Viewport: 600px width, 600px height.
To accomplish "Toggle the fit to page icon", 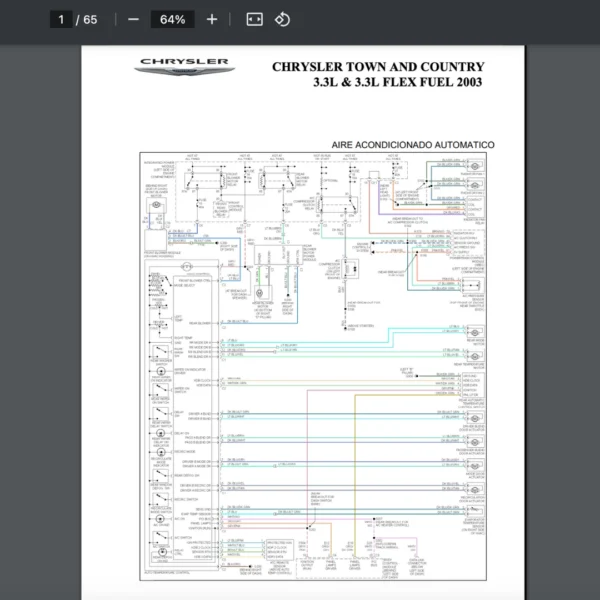I will pyautogui.click(x=254, y=19).
